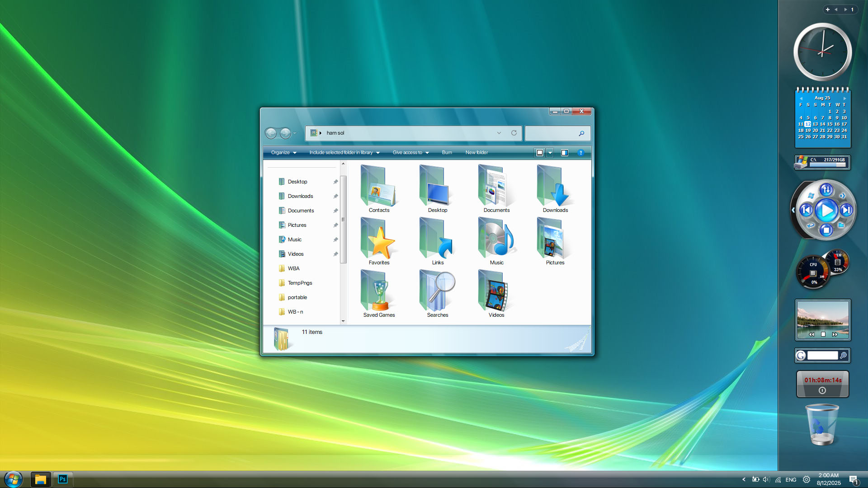Click the media player gadget play button
The image size is (868, 488).
pos(826,211)
